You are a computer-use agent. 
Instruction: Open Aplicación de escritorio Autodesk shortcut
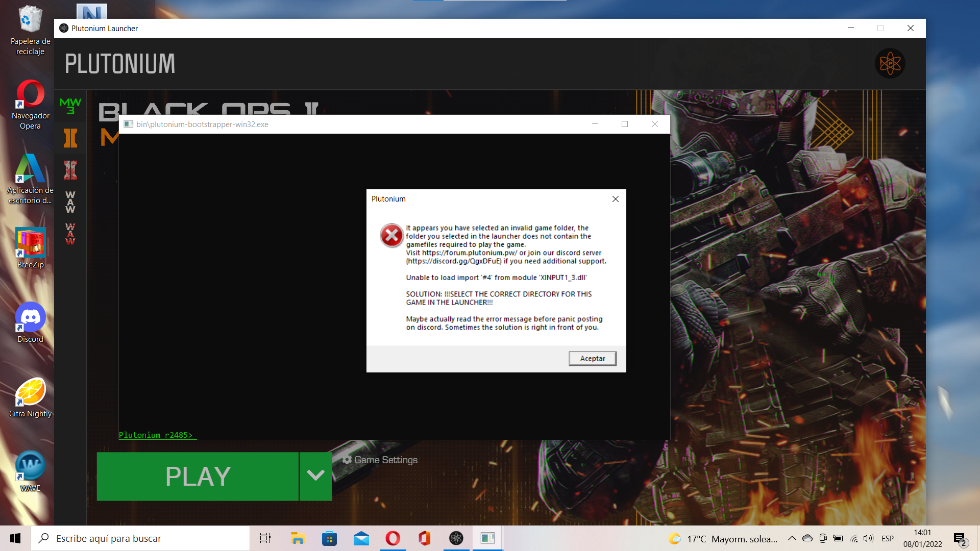click(x=30, y=179)
